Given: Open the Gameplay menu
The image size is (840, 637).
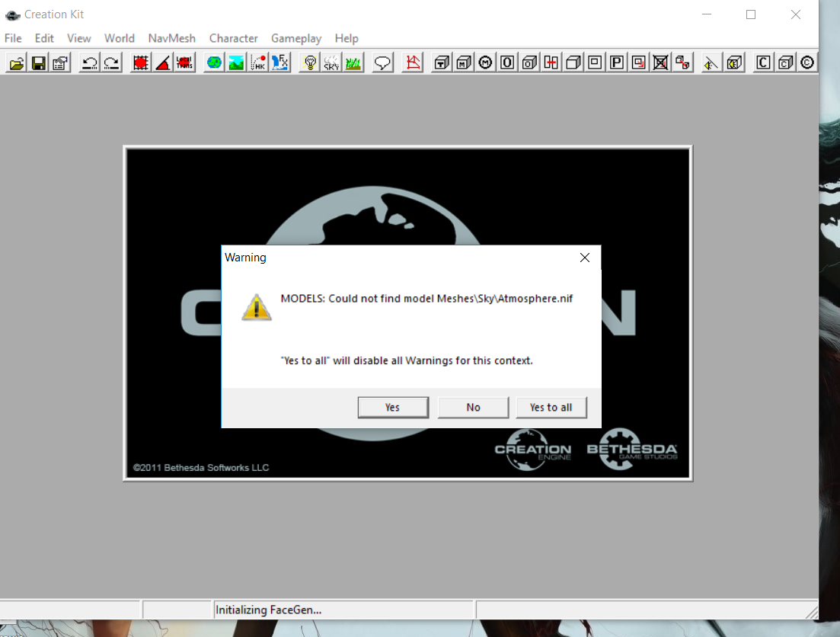Looking at the screenshot, I should tap(296, 38).
